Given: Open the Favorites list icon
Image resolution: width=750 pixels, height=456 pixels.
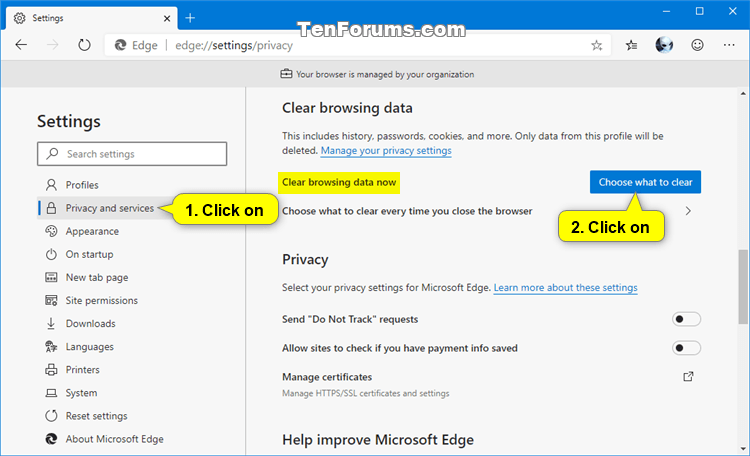Looking at the screenshot, I should (x=631, y=45).
